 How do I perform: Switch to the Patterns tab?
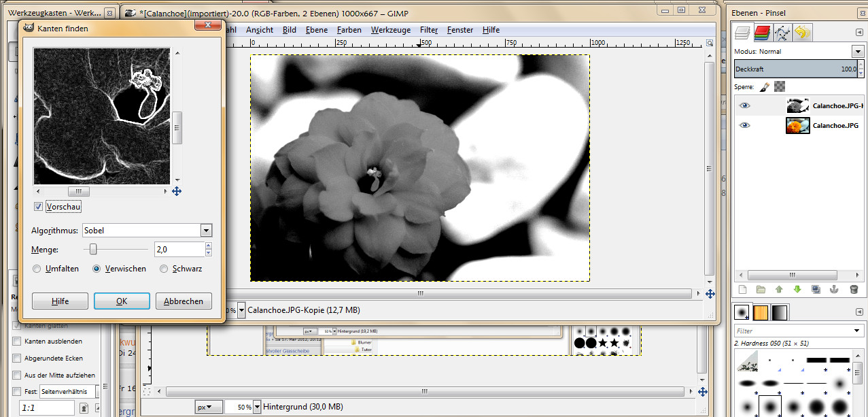[x=761, y=312]
